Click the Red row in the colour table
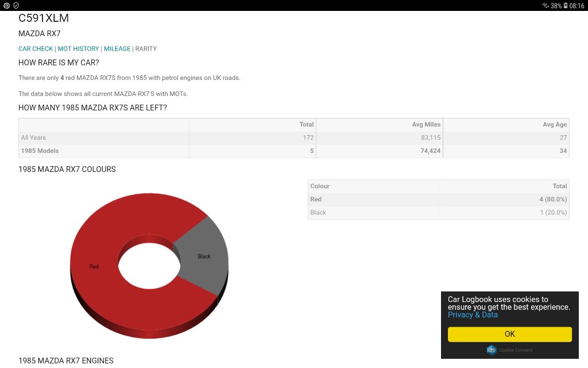Viewport: 588px width, 368px height. coord(438,200)
